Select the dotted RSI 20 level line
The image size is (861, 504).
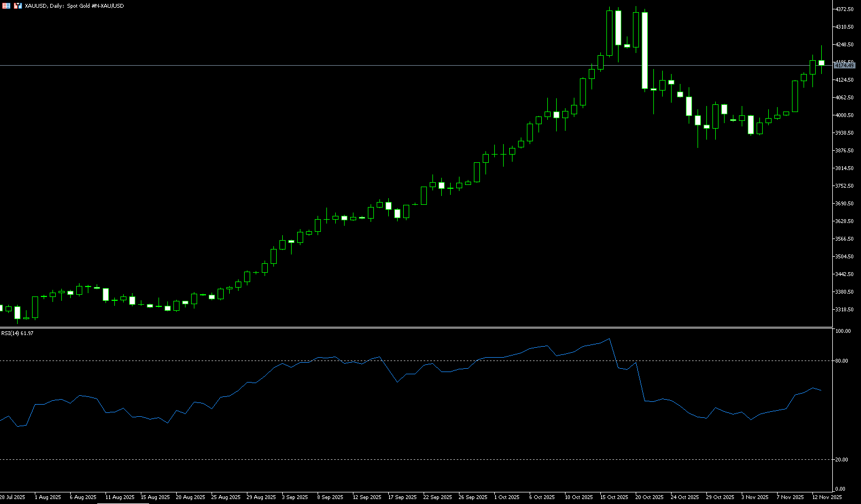[x=387, y=460]
